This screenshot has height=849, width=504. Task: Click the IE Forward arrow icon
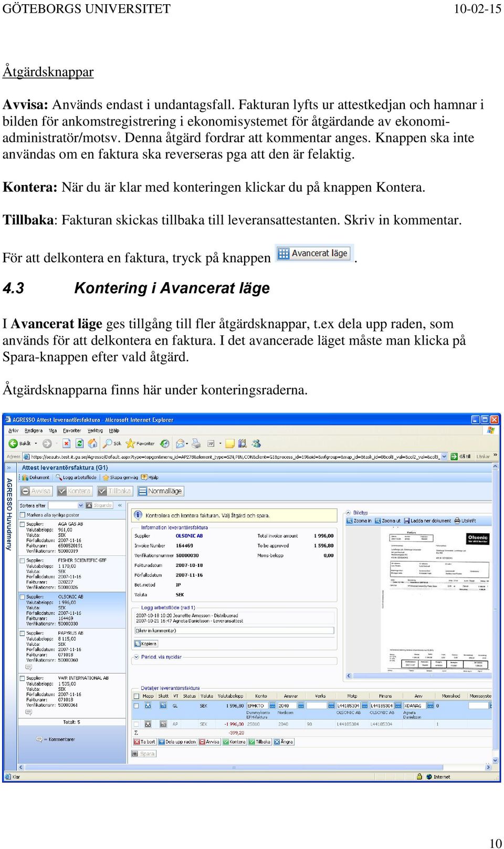(47, 443)
